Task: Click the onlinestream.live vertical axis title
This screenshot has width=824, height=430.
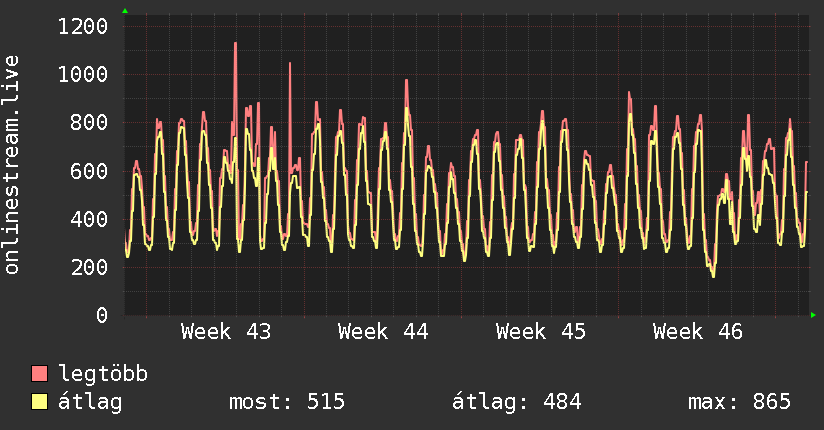Action: point(12,165)
